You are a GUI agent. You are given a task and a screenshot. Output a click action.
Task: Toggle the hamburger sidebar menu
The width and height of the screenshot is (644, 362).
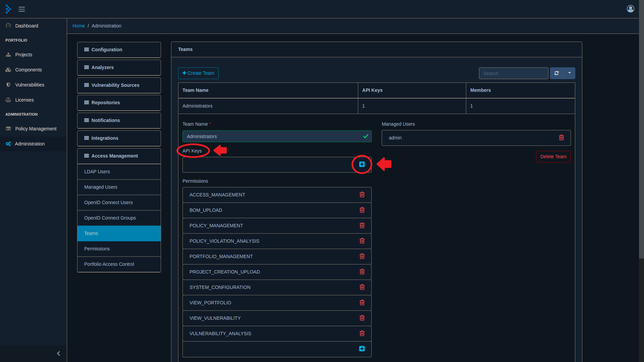(x=22, y=9)
